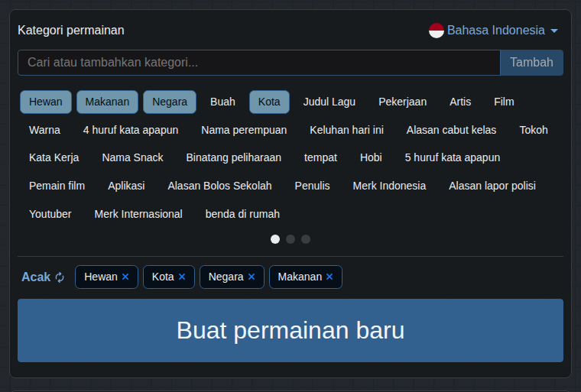This screenshot has height=392, width=581.
Task: Remove Kota from selected categories
Action: (x=182, y=277)
